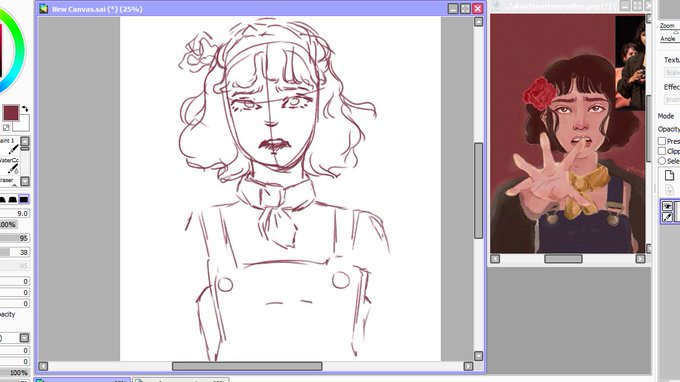Open the brush texture dropdown arrow
The height and width of the screenshot is (382, 680).
coord(24,338)
